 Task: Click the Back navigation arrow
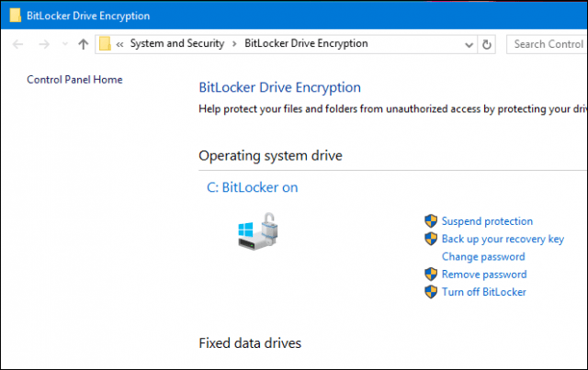[x=17, y=44]
